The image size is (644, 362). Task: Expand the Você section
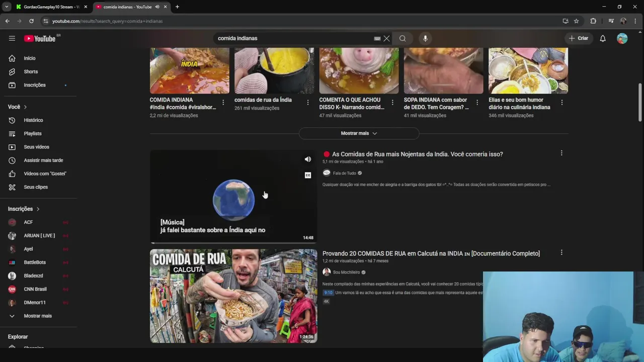point(18,107)
